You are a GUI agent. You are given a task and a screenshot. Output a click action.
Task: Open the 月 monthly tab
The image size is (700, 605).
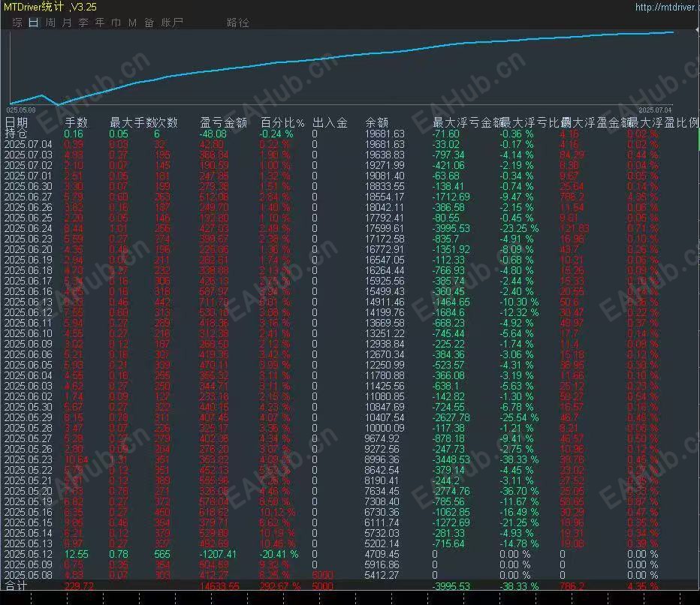(67, 23)
